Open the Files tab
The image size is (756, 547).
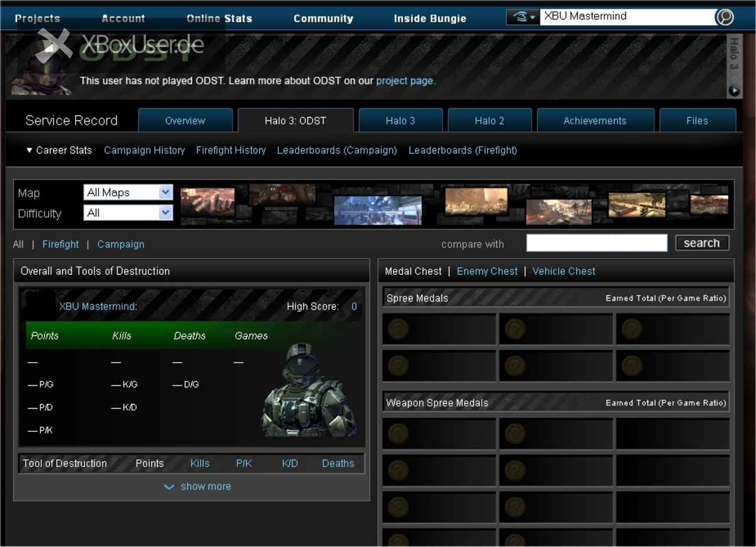pos(698,121)
